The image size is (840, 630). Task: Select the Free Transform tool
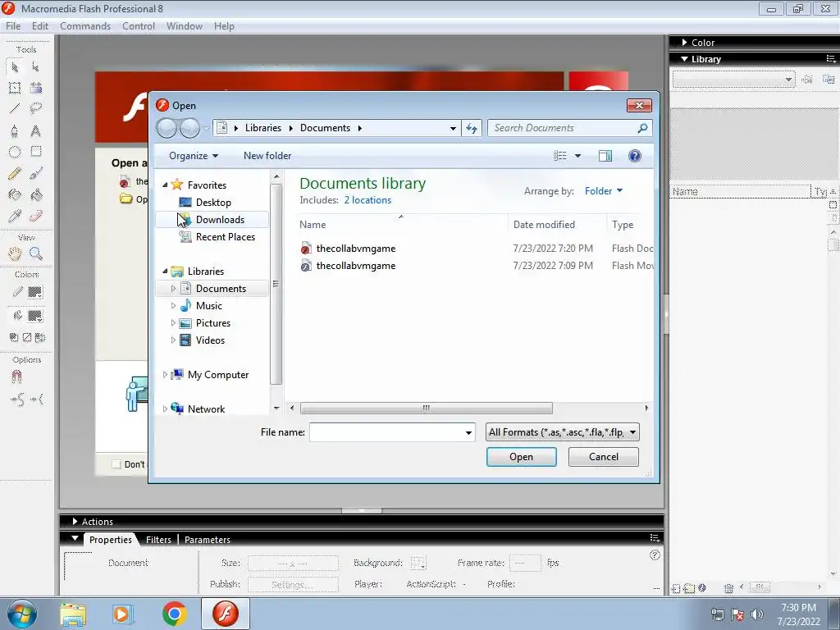pos(15,88)
